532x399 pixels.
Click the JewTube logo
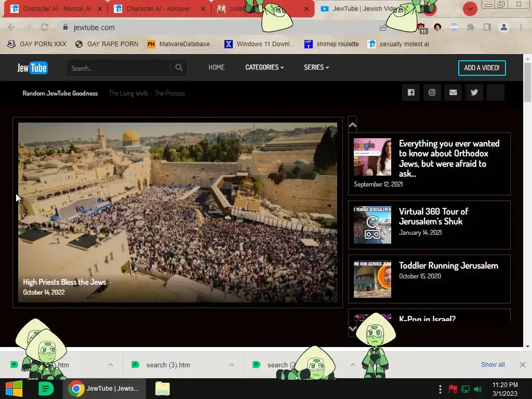tap(33, 68)
